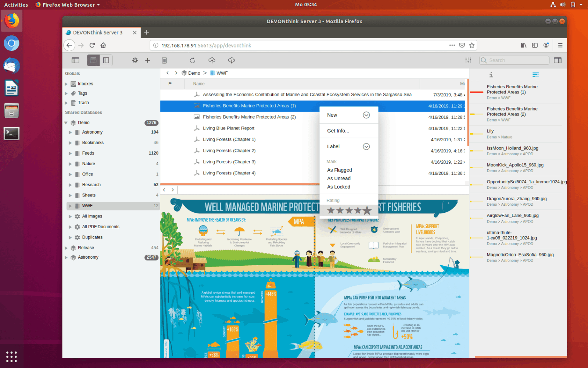Screen dimensions: 588x368
Task: Click the gear actions icon in toolbar
Action: pos(135,60)
